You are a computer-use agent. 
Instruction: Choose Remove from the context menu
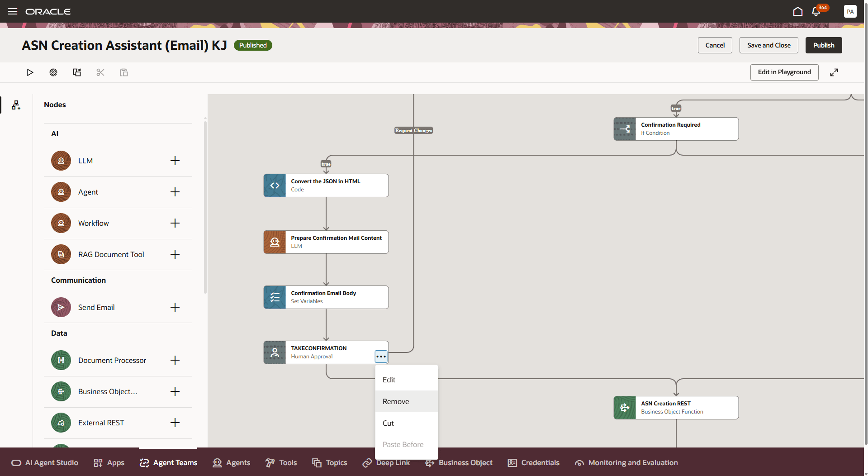(407, 401)
